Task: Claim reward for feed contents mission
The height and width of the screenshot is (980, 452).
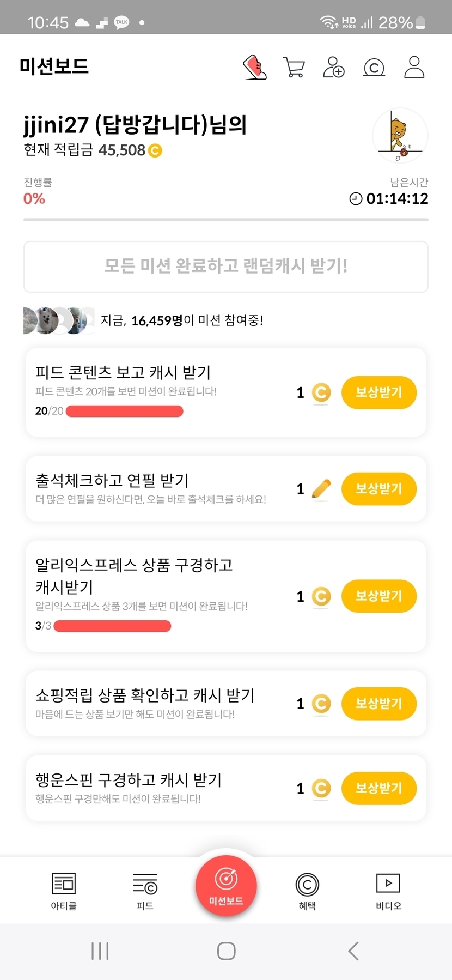Action: tap(378, 392)
